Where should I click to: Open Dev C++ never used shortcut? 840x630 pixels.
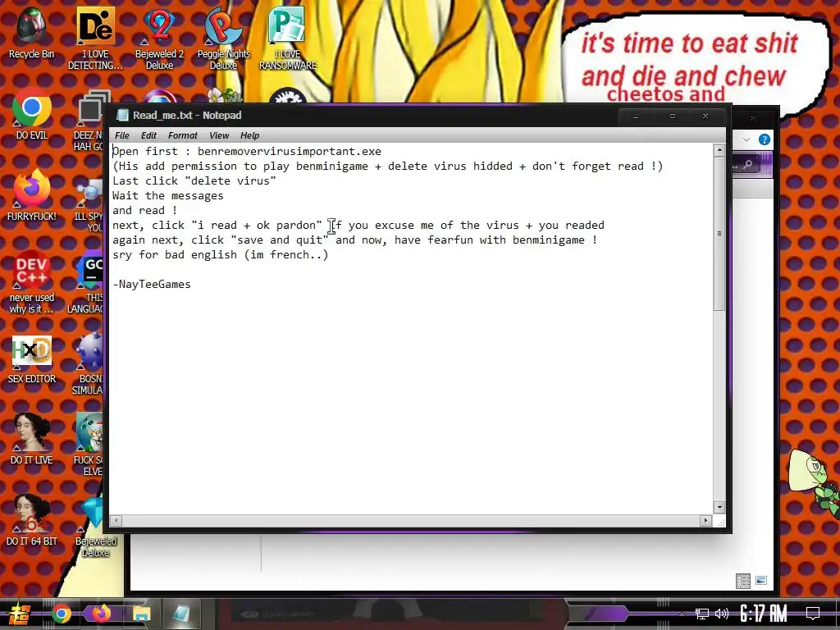click(x=32, y=283)
